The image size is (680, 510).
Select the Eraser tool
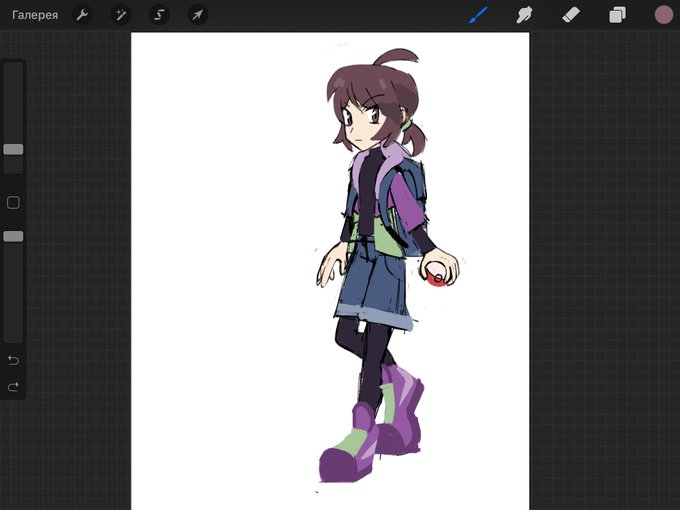[x=571, y=15]
